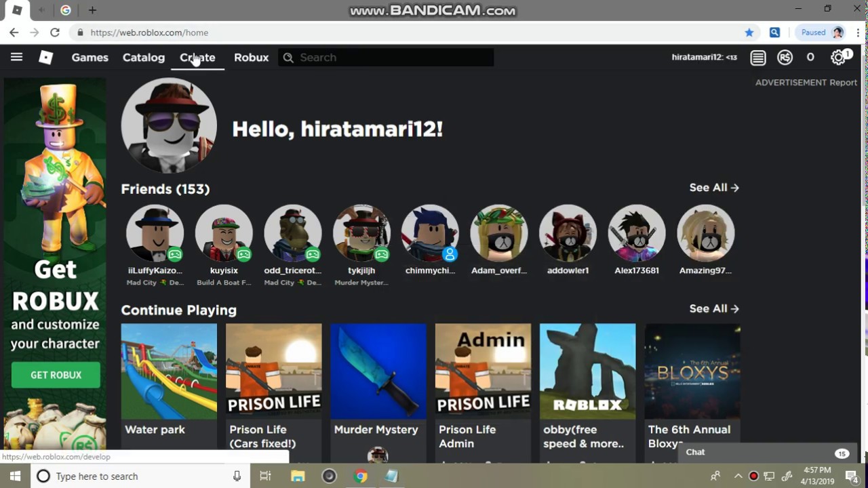Open friend iiLuffyKaizo avatar
Screen dimensions: 868x488
tap(155, 233)
